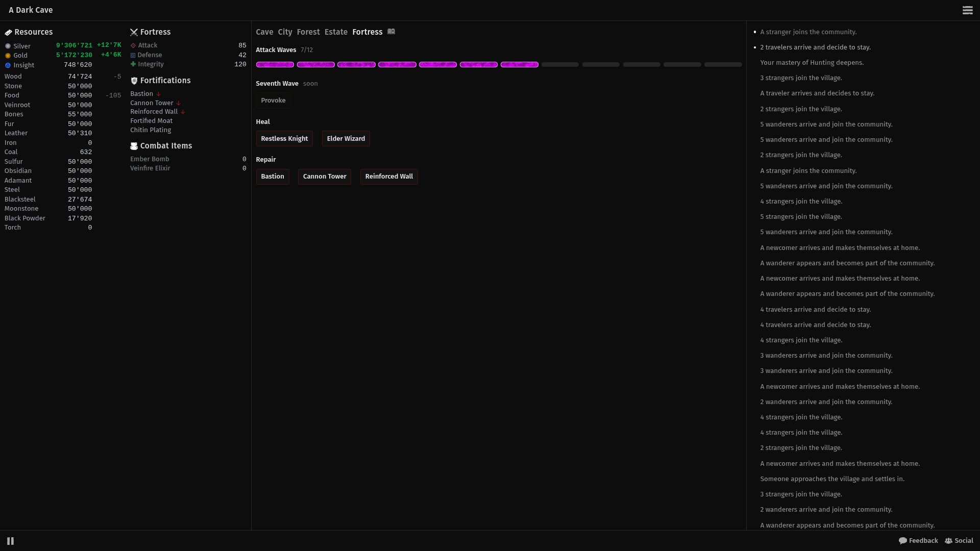Click Veinfire Elixir combat item row
This screenshot has width=980, height=551.
point(188,168)
